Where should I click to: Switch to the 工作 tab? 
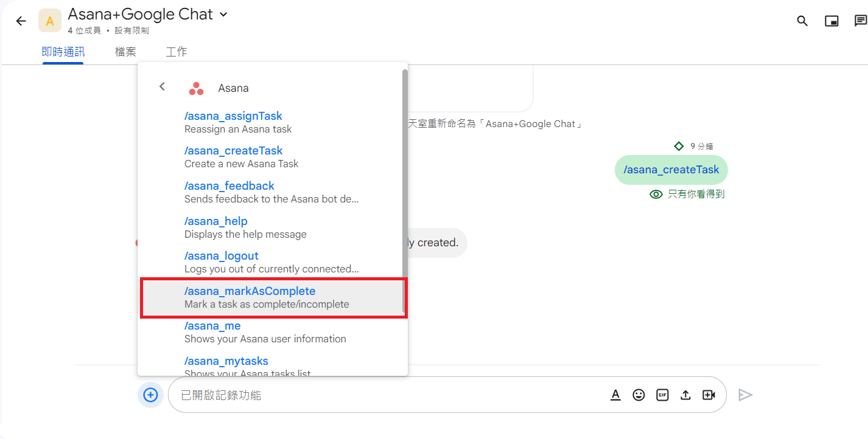[x=177, y=52]
